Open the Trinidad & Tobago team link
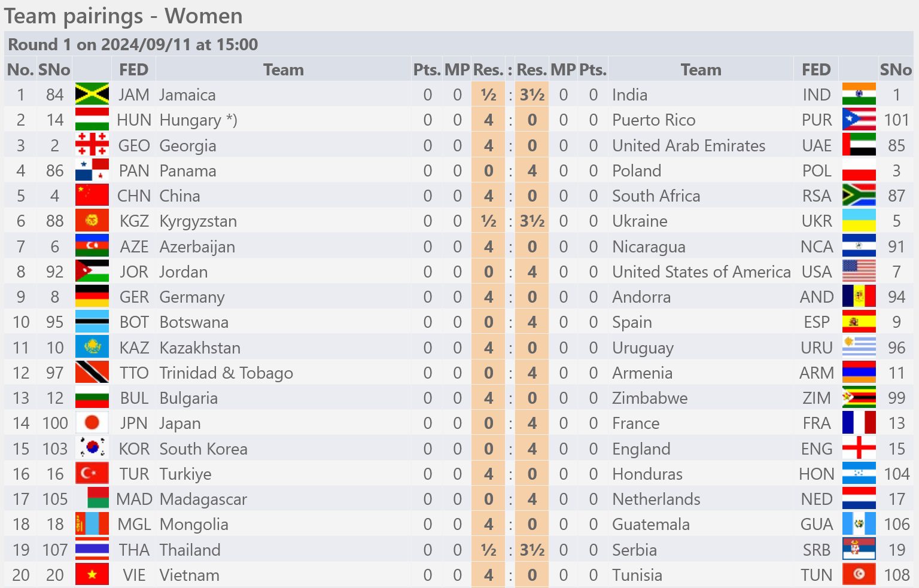Viewport: 919px width, 588px height. tap(226, 373)
